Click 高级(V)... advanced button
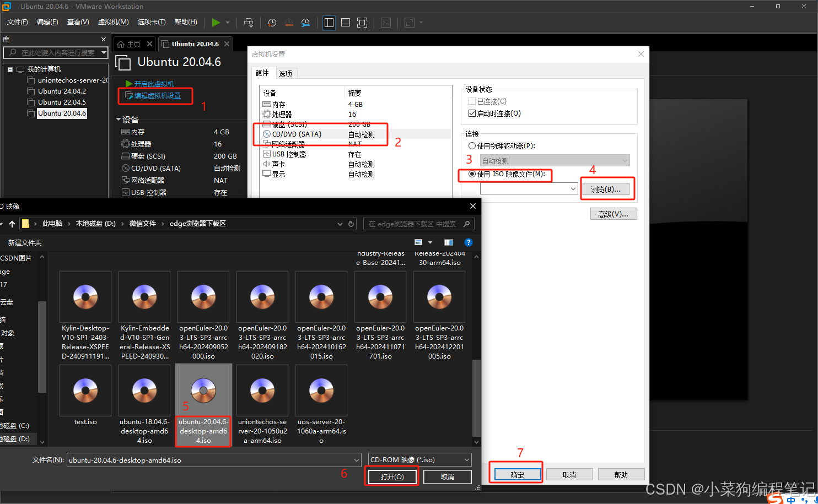 (613, 214)
